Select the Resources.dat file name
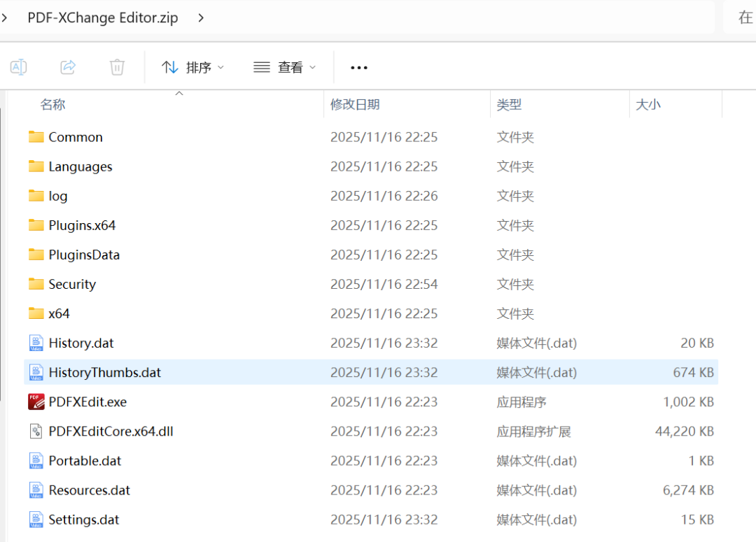Viewport: 756px width, 542px height. click(89, 490)
